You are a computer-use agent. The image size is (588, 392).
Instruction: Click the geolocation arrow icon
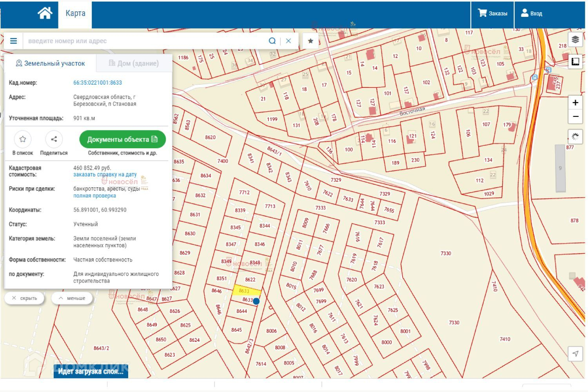[x=575, y=354]
